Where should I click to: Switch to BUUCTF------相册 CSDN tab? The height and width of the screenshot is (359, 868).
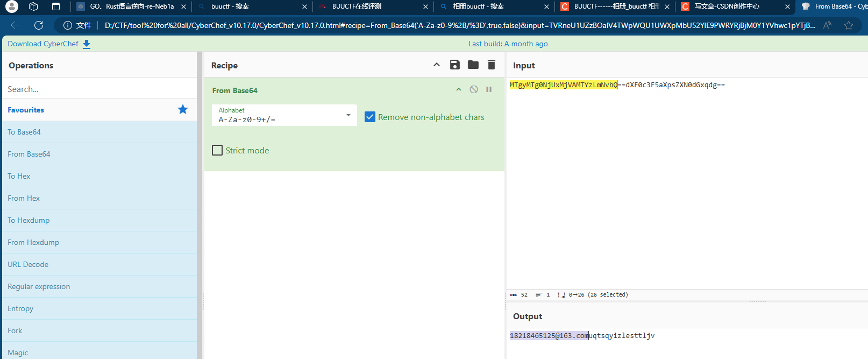coord(615,6)
